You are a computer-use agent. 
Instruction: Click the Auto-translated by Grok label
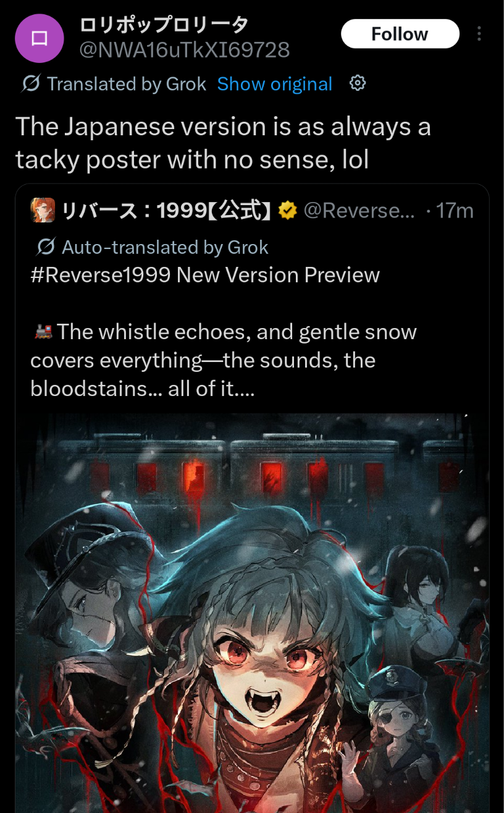[166, 248]
